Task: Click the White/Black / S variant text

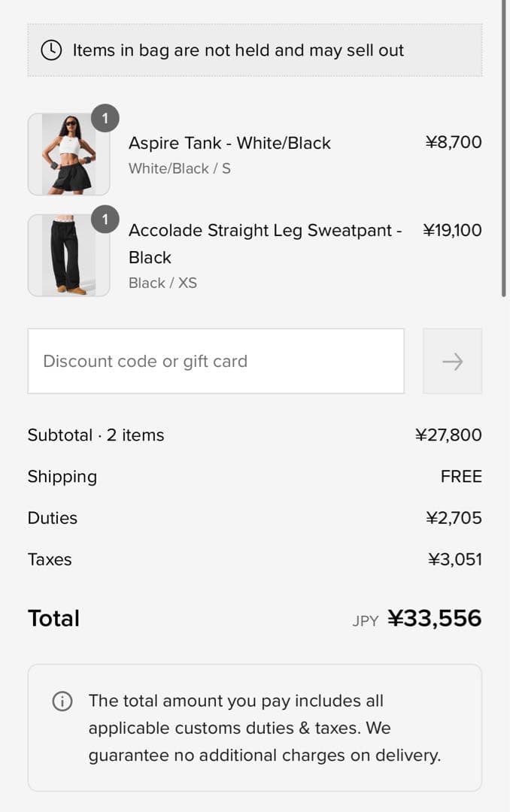Action: (180, 168)
